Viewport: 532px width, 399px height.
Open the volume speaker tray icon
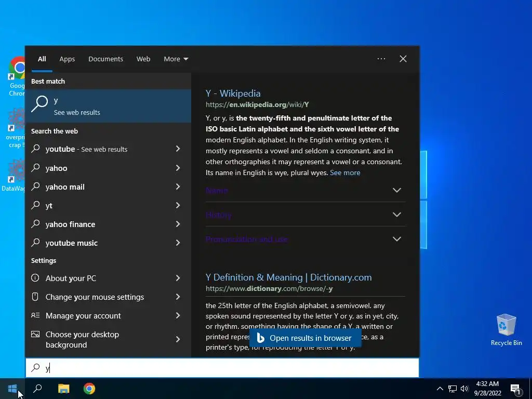tap(464, 389)
